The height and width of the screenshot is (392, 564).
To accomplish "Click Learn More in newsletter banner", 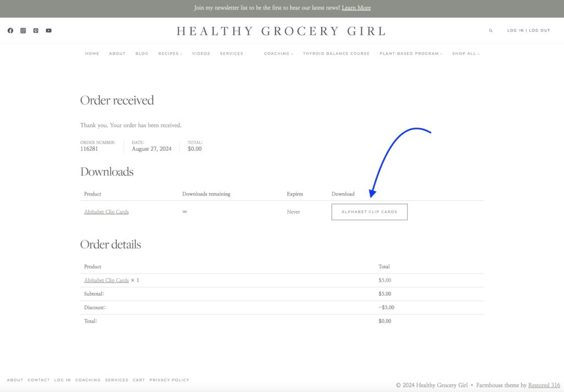I will 356,8.
